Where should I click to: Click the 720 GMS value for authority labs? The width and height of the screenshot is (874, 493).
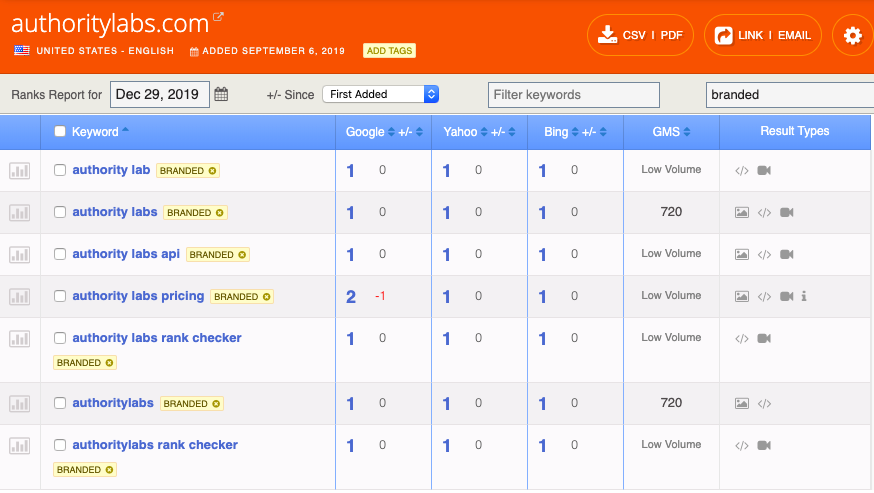tap(671, 212)
